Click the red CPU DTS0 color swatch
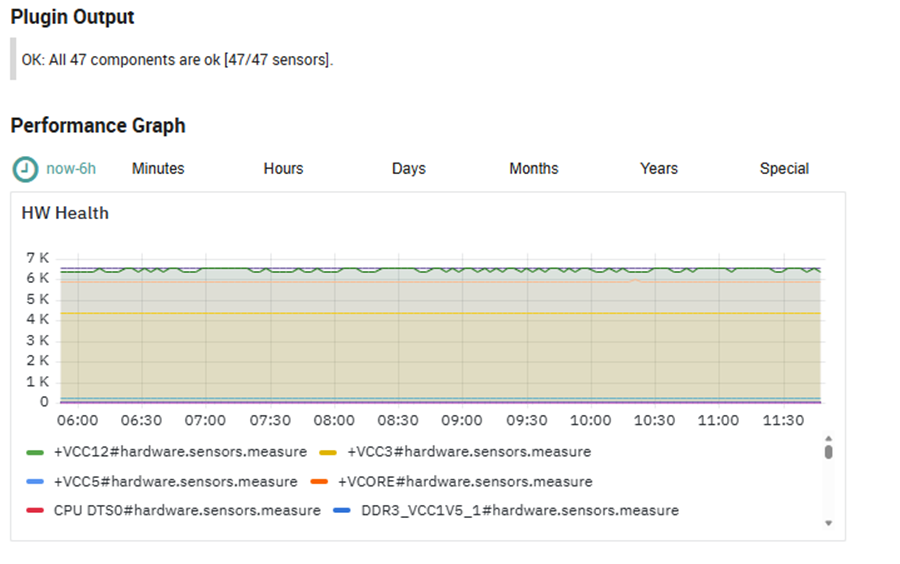Viewport: 900px width, 564px height. tap(36, 511)
